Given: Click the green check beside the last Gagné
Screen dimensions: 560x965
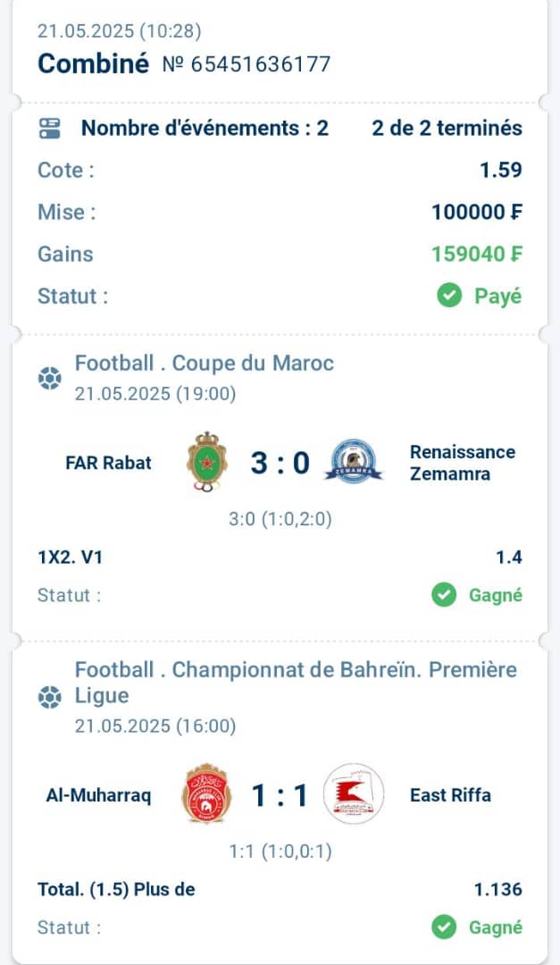Looking at the screenshot, I should 444,927.
